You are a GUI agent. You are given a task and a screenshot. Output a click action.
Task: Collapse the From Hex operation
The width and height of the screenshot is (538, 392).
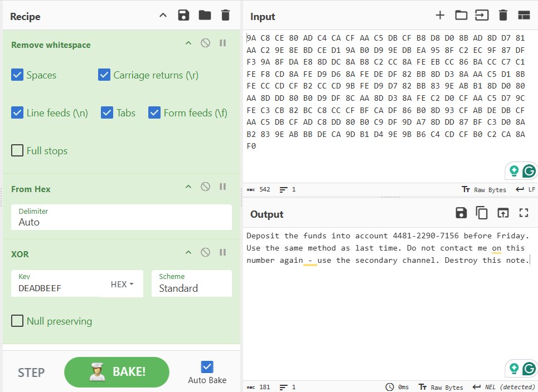pos(188,187)
